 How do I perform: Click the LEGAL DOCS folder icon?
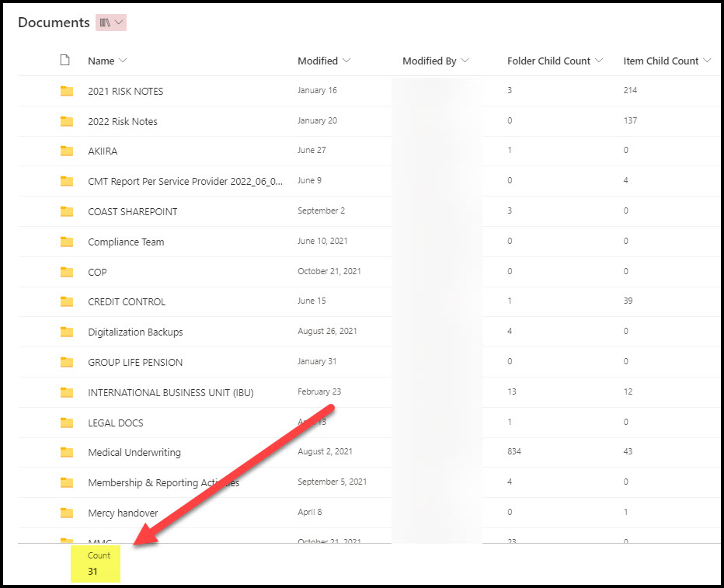67,423
